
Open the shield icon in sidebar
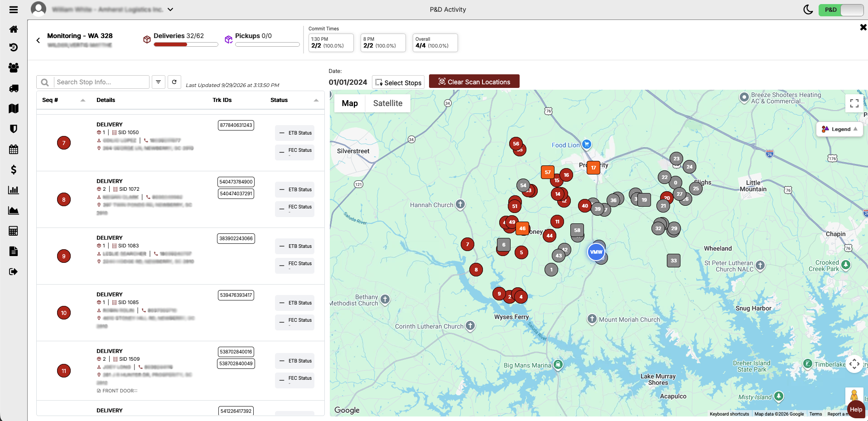pos(14,129)
